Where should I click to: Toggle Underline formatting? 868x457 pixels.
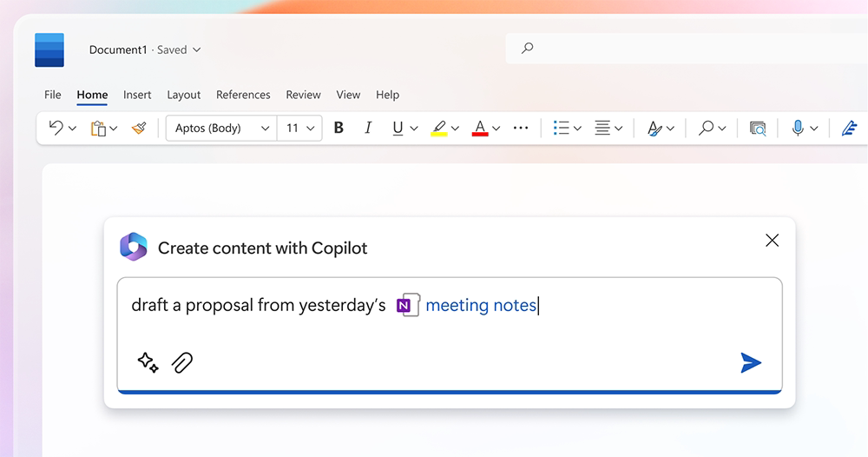click(x=398, y=129)
